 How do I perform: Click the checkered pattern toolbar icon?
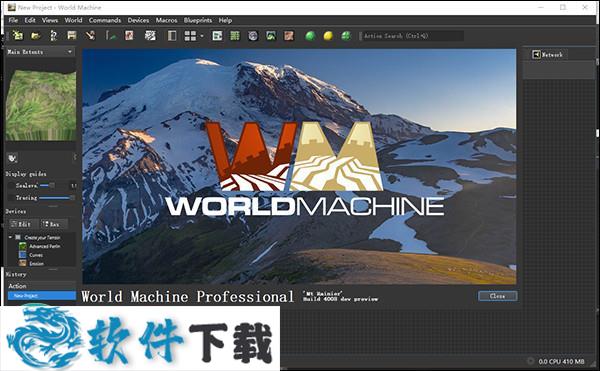coord(150,36)
